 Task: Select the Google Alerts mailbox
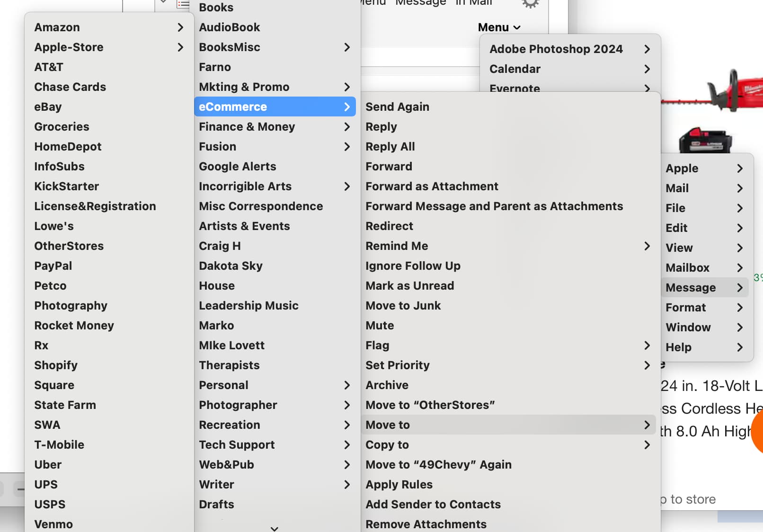click(275, 167)
